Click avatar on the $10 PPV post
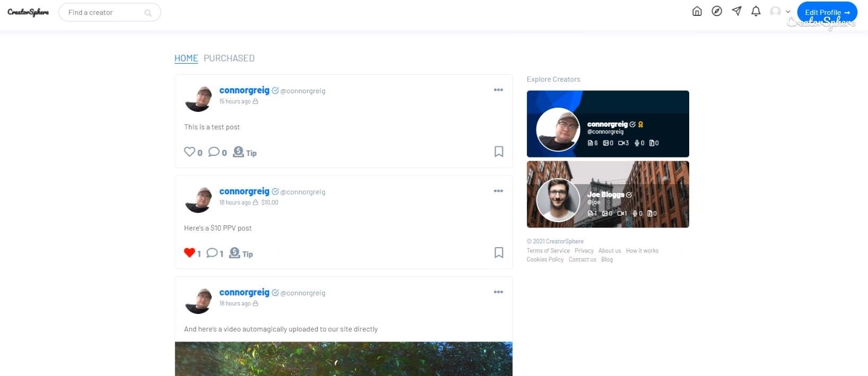Screen dimensions: 868x376 198,200
